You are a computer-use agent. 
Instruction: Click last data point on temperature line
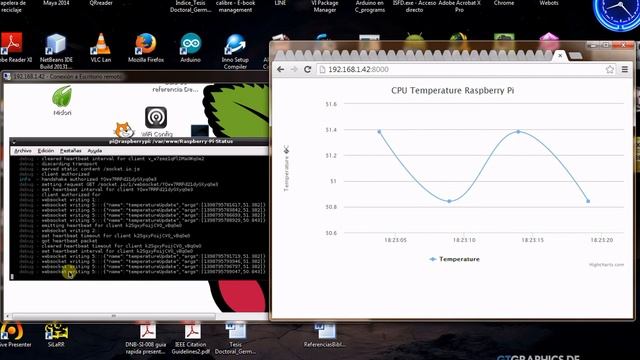click(x=588, y=201)
